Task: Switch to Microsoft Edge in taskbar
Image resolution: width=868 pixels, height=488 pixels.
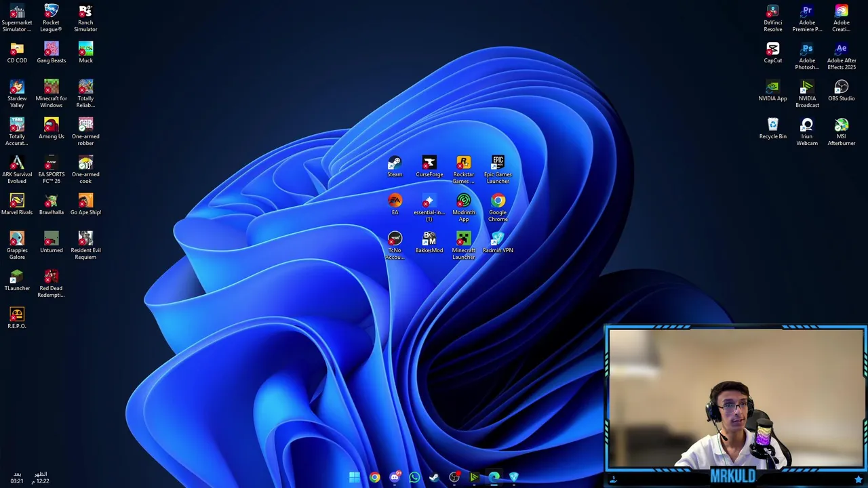Action: click(x=494, y=477)
